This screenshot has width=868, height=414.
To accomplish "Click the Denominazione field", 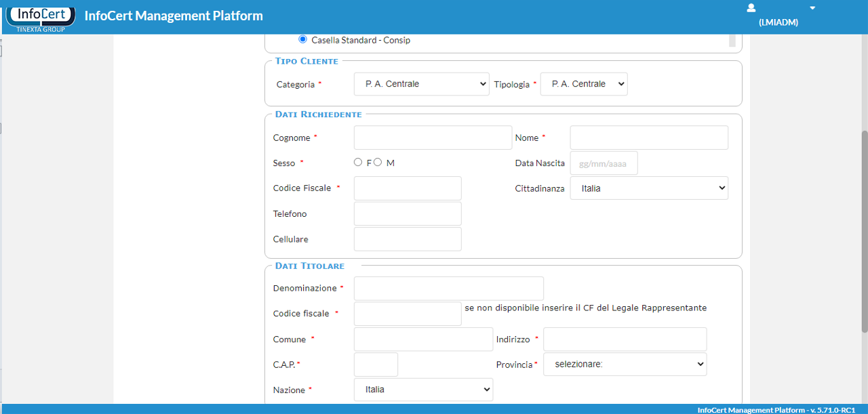I will coord(448,289).
